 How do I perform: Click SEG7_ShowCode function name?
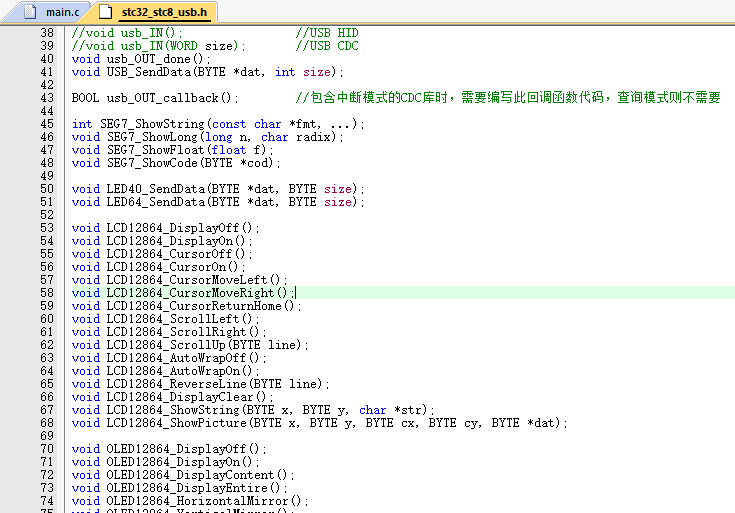coord(152,163)
